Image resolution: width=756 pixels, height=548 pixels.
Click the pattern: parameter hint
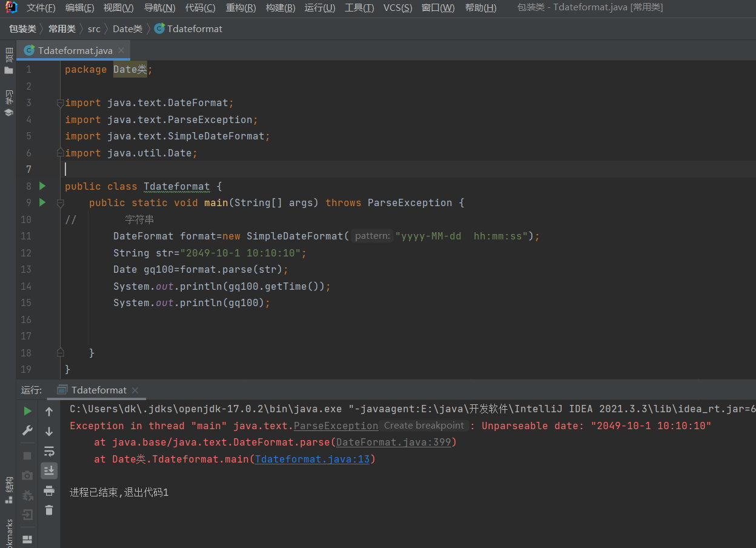pyautogui.click(x=373, y=236)
